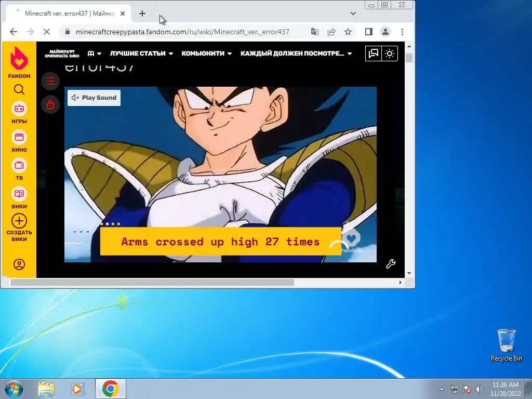Open Windows Explorer from the taskbar
Screen dimensions: 532x399
[46, 389]
